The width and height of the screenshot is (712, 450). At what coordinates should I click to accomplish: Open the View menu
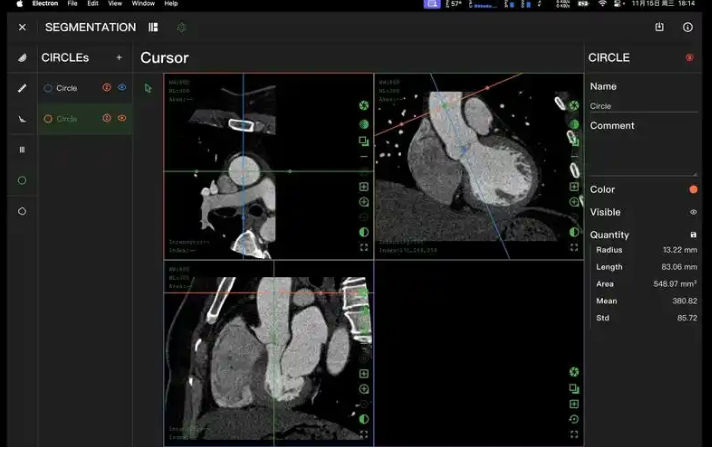(115, 4)
